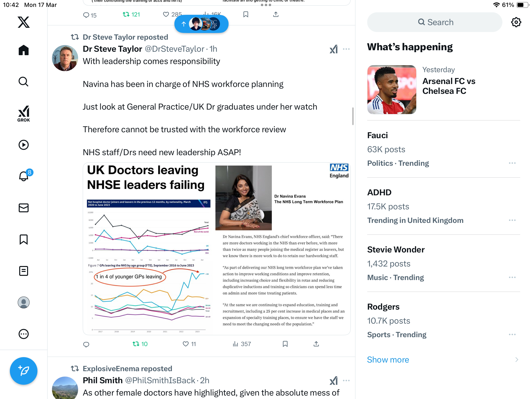Viewport: 532px width, 399px height.
Task: Click the Search input field
Action: (x=435, y=22)
